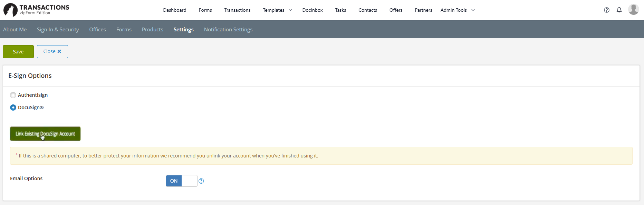This screenshot has width=644, height=205.
Task: Switch to the Sign In & Security tab
Action: click(x=58, y=30)
